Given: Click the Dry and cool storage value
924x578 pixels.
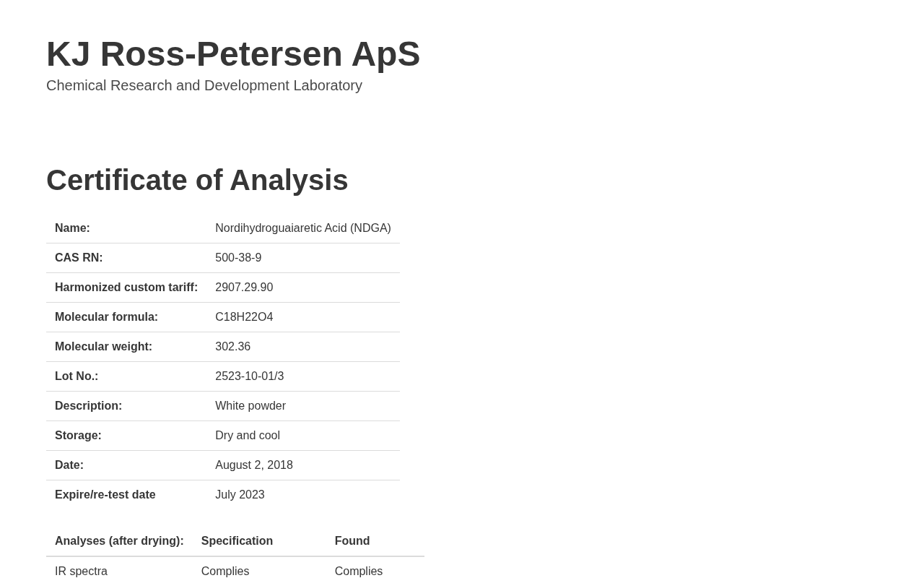Looking at the screenshot, I should (248, 436).
